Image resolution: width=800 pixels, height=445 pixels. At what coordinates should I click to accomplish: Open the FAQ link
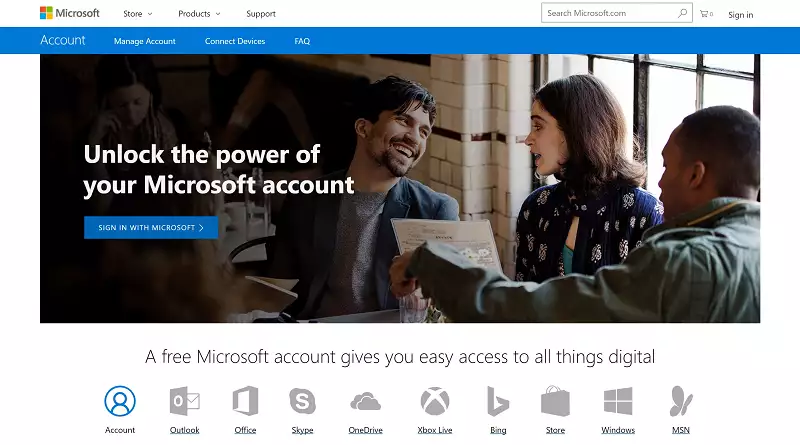(302, 41)
